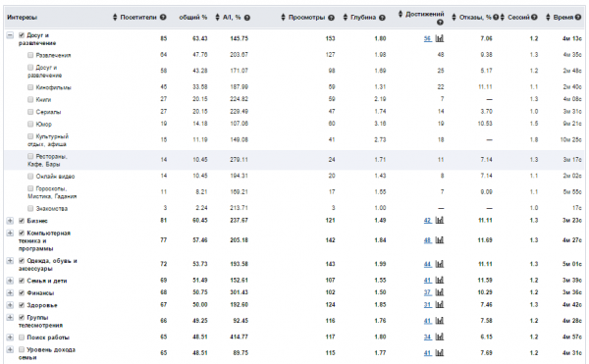Screen dimensions: 589x364
Task: Open chart icon in Одежда, обувь и аксессуары row
Action: (x=440, y=264)
